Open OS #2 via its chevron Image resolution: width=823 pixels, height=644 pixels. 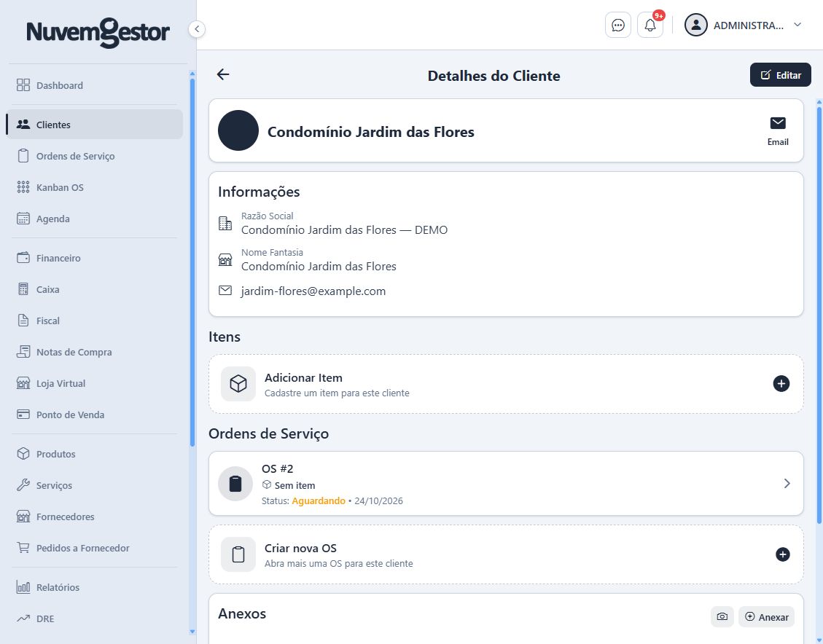click(787, 484)
